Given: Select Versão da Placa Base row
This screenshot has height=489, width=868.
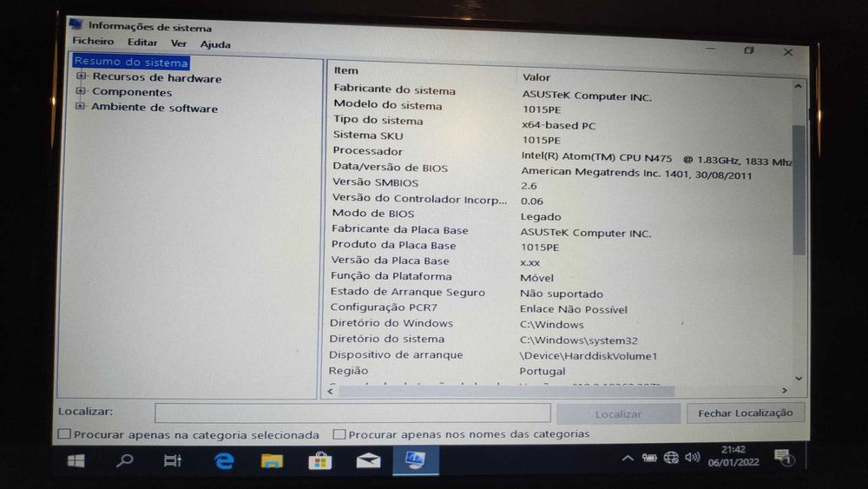Looking at the screenshot, I should click(x=561, y=261).
